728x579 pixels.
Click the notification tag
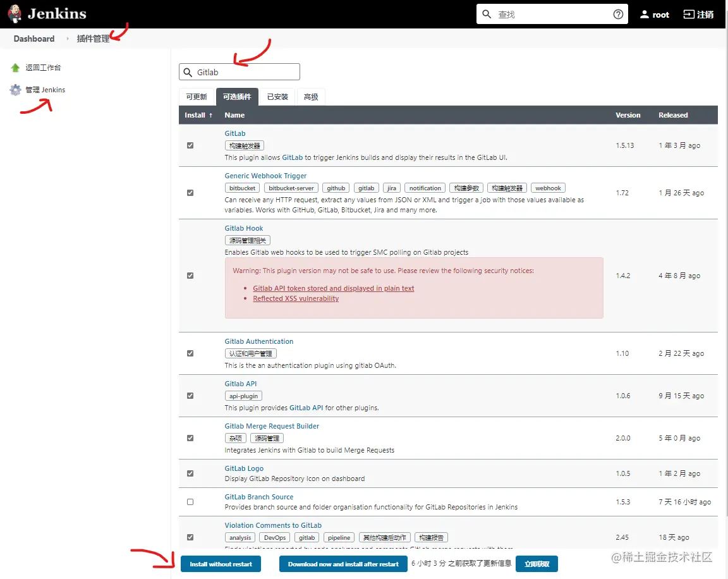point(425,188)
